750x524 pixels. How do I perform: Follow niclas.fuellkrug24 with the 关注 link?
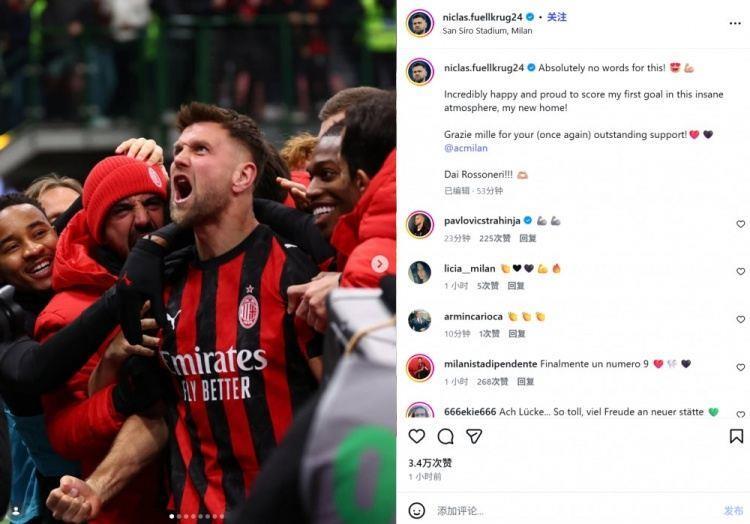pyautogui.click(x=557, y=17)
